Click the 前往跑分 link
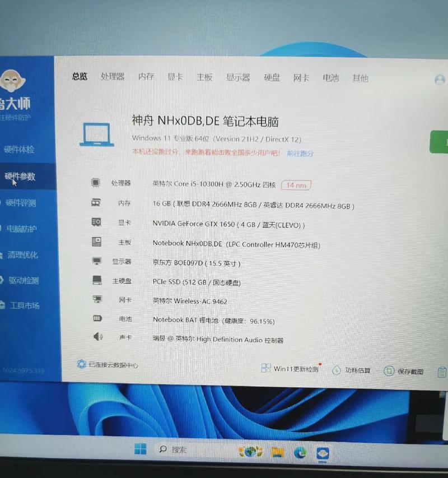This screenshot has height=478, width=448. tap(300, 154)
